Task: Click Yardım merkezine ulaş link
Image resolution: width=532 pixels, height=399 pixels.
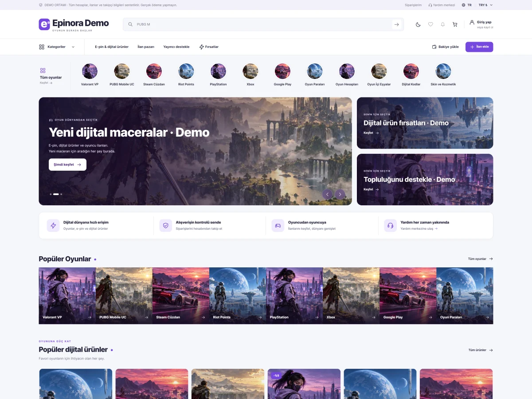Action: [x=419, y=229]
